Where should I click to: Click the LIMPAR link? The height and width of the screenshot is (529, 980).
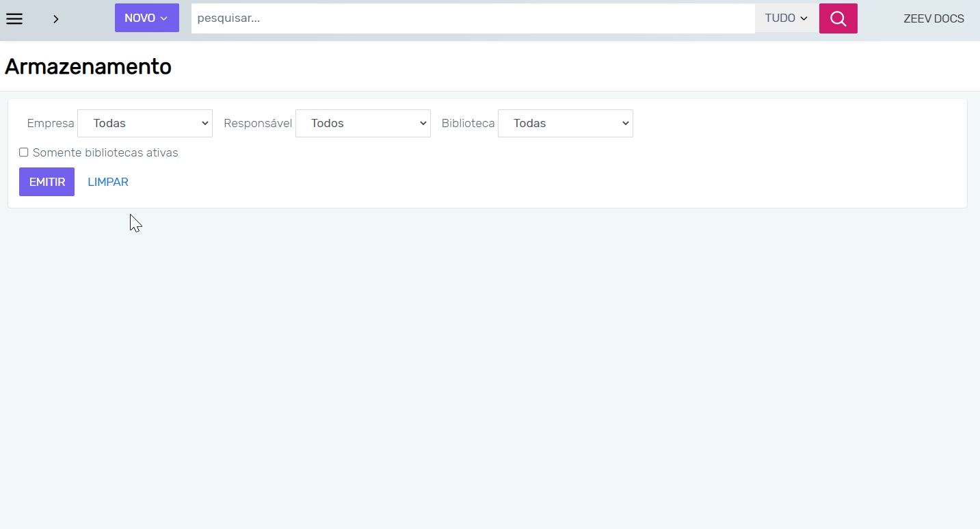tap(108, 182)
